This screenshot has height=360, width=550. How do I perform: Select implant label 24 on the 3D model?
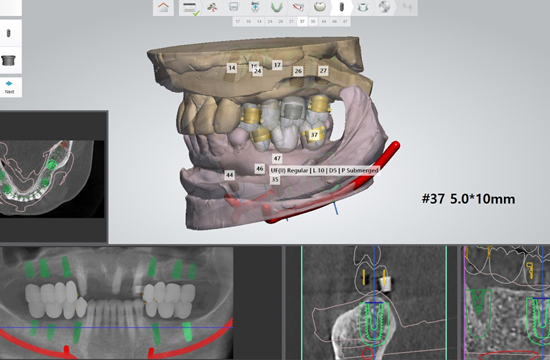(257, 71)
